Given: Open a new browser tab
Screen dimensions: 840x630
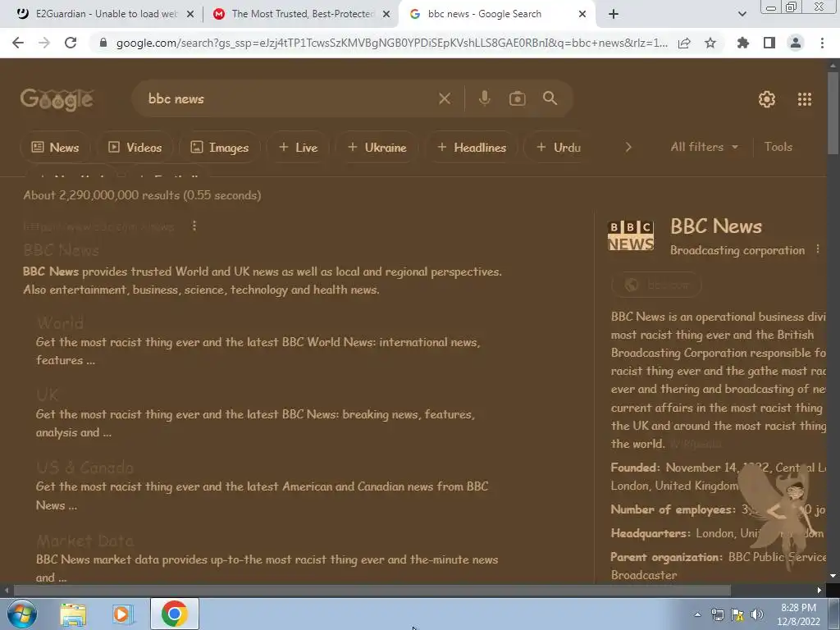Looking at the screenshot, I should click(614, 14).
